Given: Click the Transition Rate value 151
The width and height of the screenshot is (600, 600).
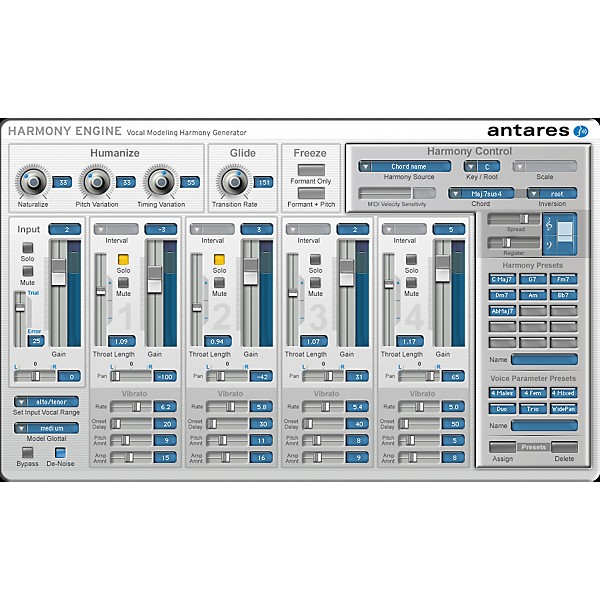Looking at the screenshot, I should point(264,183).
